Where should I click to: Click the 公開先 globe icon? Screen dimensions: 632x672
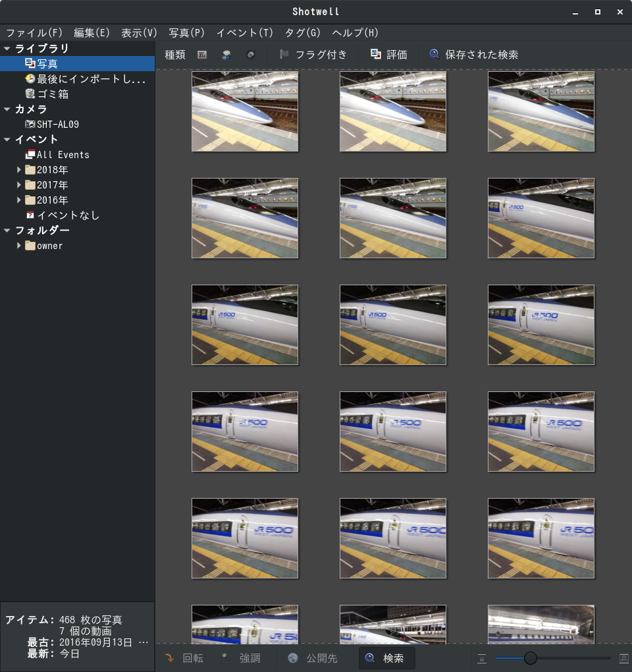coord(293,658)
